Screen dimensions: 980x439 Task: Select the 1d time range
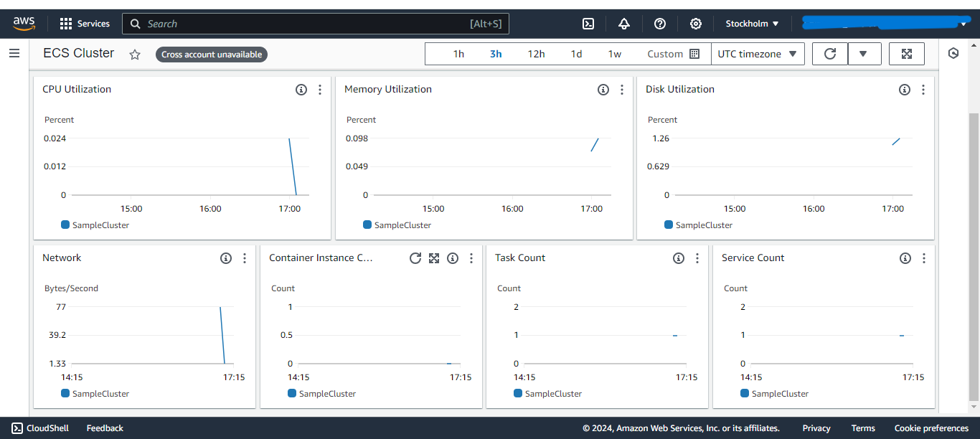click(x=576, y=54)
